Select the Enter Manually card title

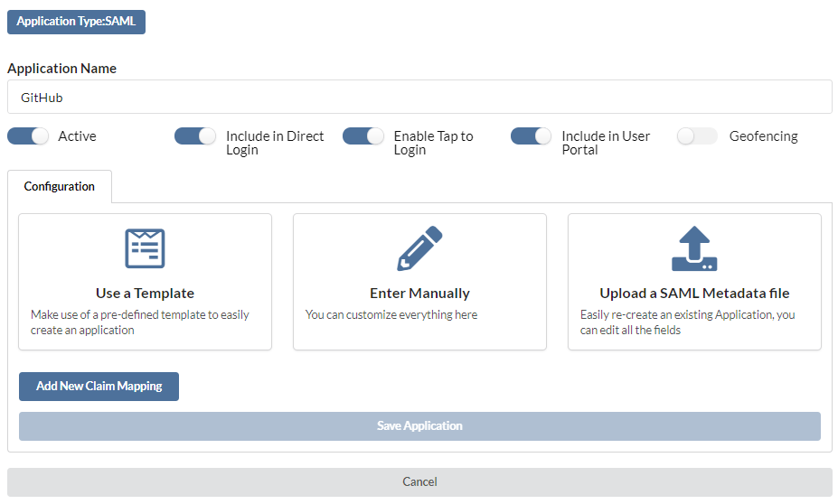419,294
